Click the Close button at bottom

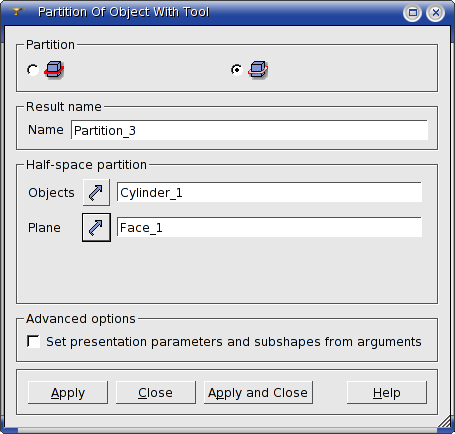tap(156, 393)
